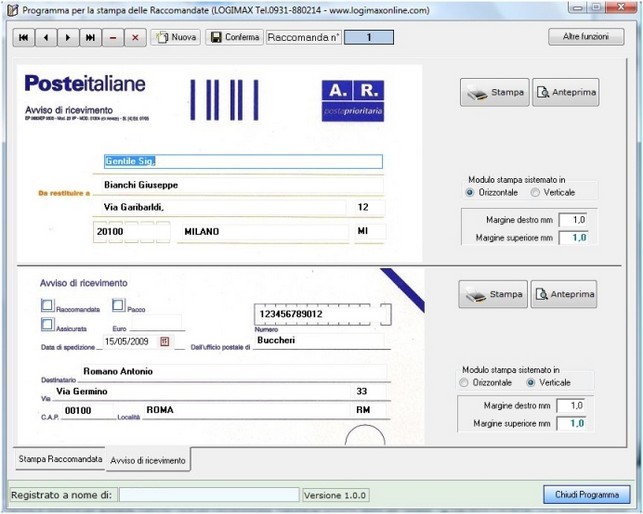
Task: Edit the MILANO city field
Action: pos(264,232)
